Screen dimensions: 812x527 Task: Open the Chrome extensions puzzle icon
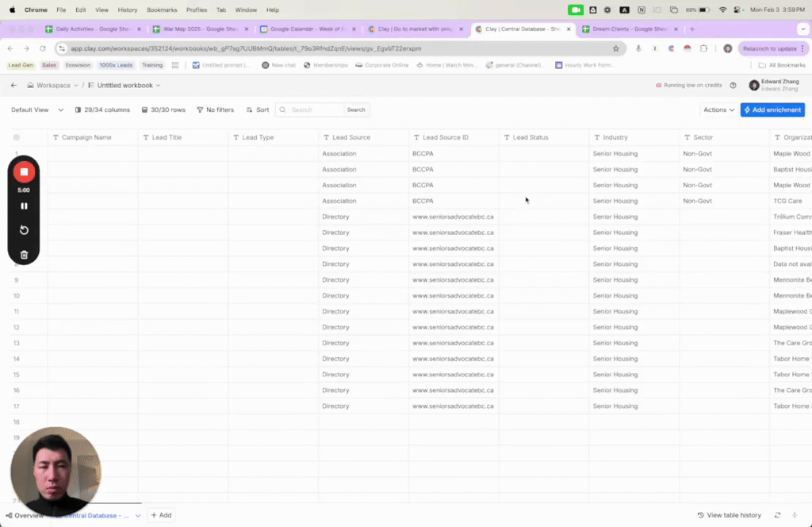[703, 48]
